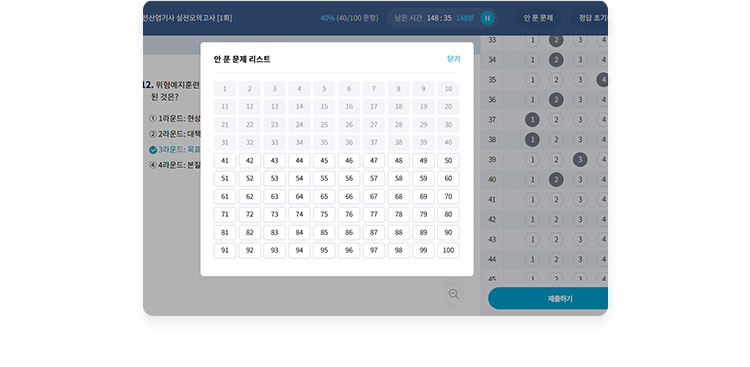
Task: Choose answer 2 for question 44
Action: (556, 259)
